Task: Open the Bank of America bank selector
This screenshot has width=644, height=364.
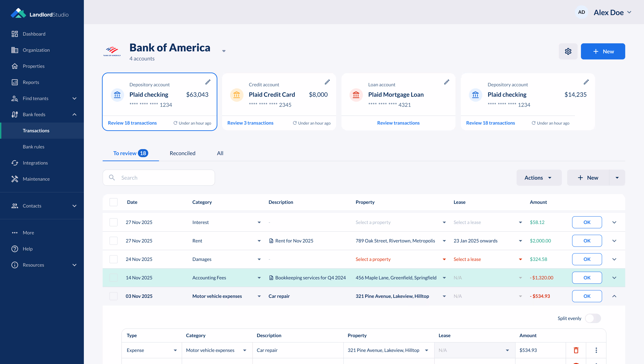Action: [224, 51]
